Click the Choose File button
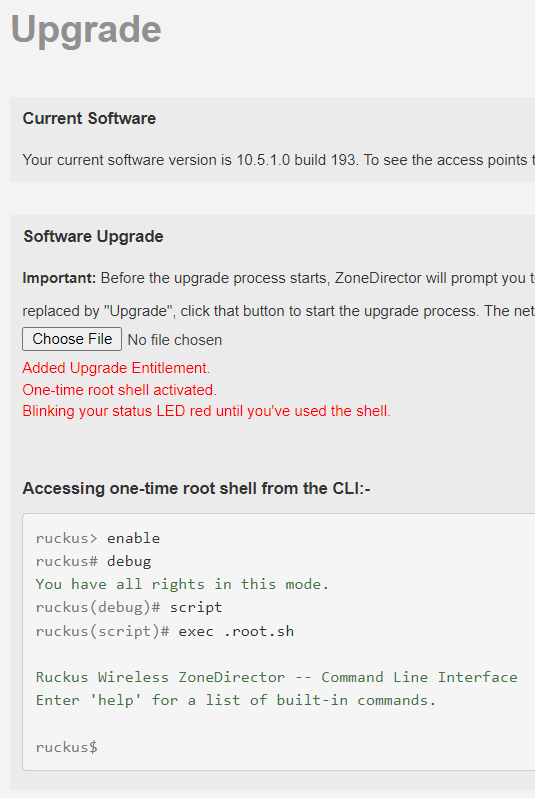The image size is (535, 798). [72, 339]
